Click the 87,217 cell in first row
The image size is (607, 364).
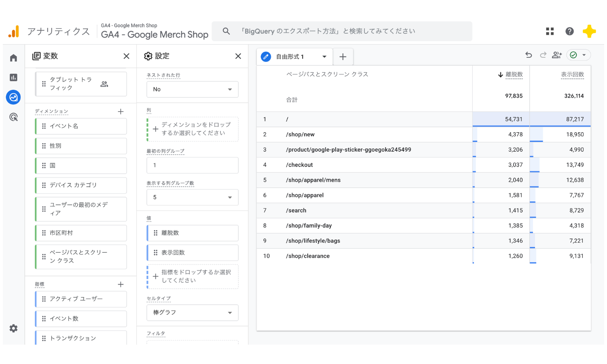click(x=560, y=119)
